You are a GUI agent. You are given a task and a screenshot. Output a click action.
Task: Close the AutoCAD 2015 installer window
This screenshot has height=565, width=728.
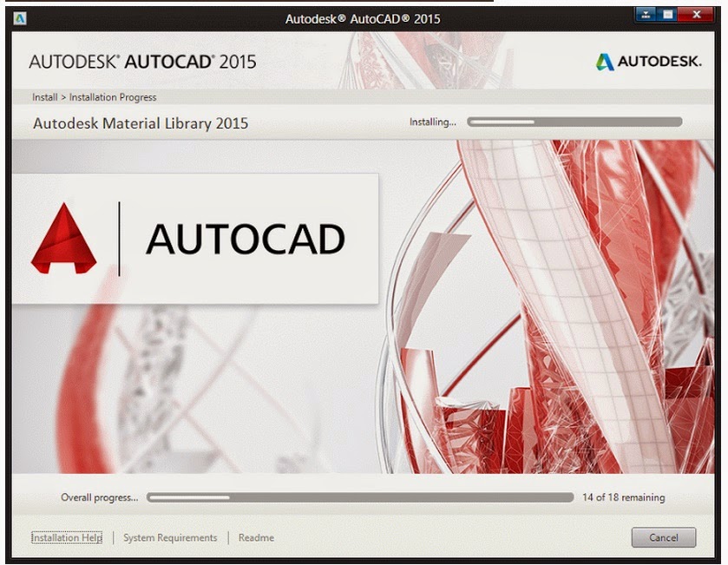[x=696, y=15]
